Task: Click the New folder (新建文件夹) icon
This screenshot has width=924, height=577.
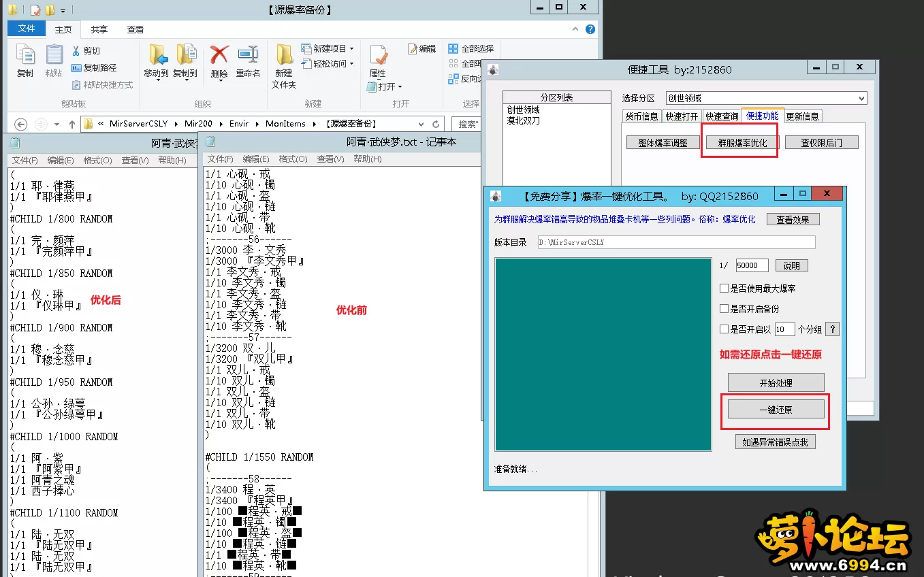Action: click(284, 54)
